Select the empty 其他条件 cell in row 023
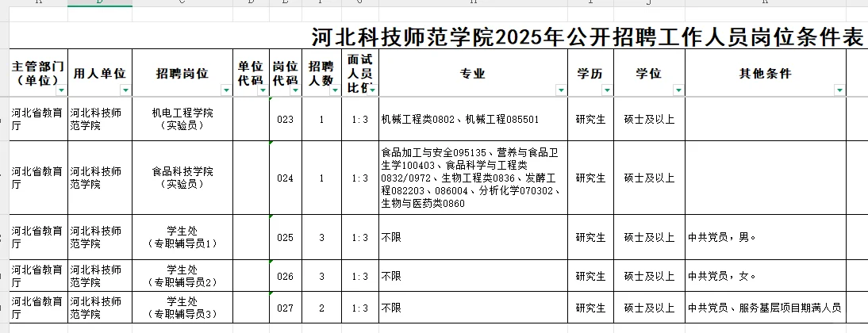868x333 pixels. click(766, 119)
